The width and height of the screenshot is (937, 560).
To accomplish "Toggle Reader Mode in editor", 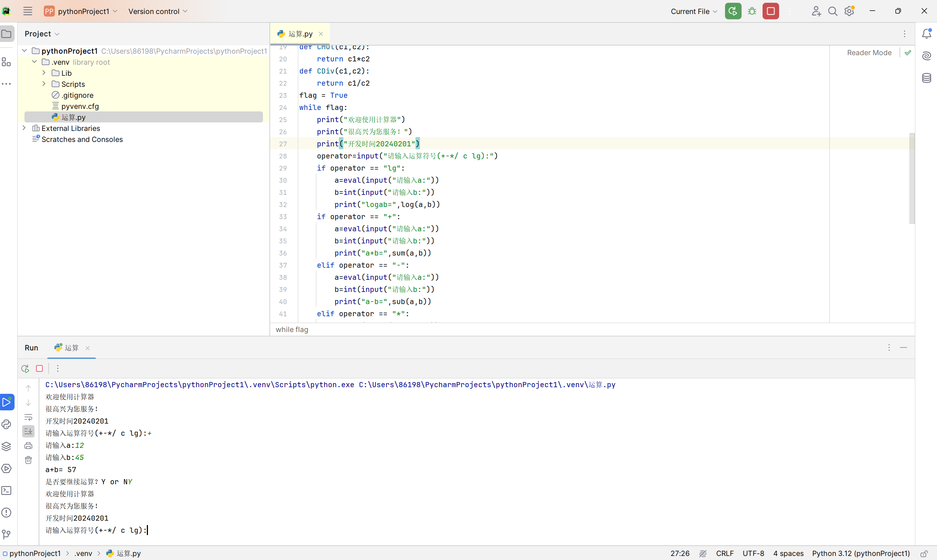I will click(x=869, y=53).
